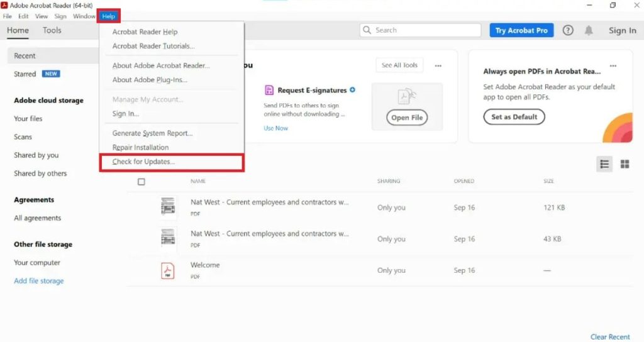Screen dimensions: 644x342
Task: Click thumbnail of 43 KB Nat West file
Action: coord(167,237)
